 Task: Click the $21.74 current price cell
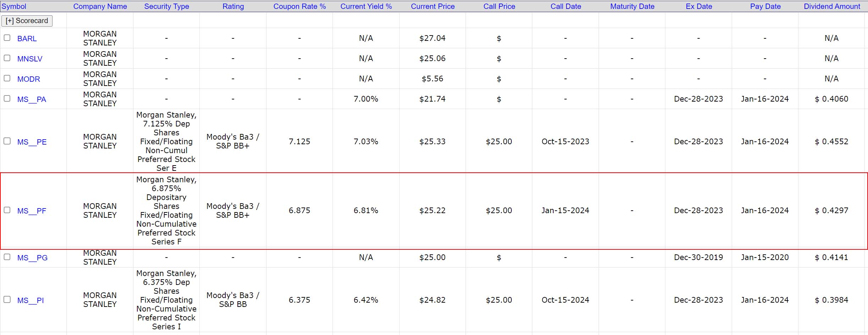click(432, 99)
